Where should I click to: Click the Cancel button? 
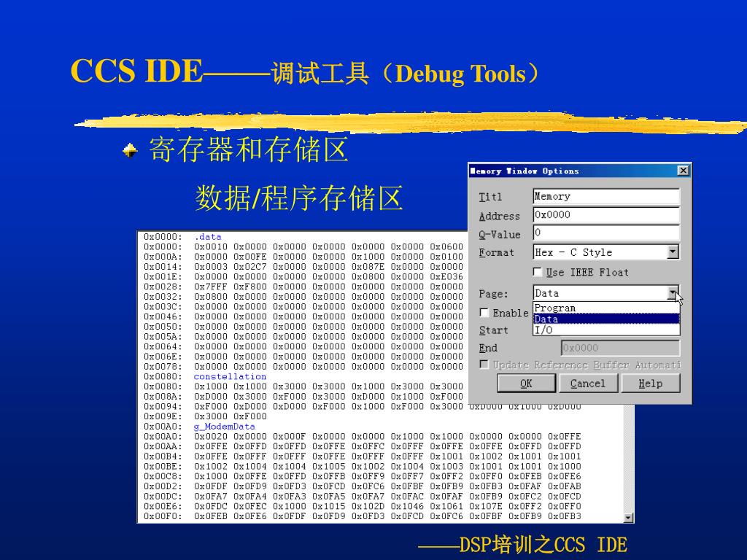click(x=588, y=384)
